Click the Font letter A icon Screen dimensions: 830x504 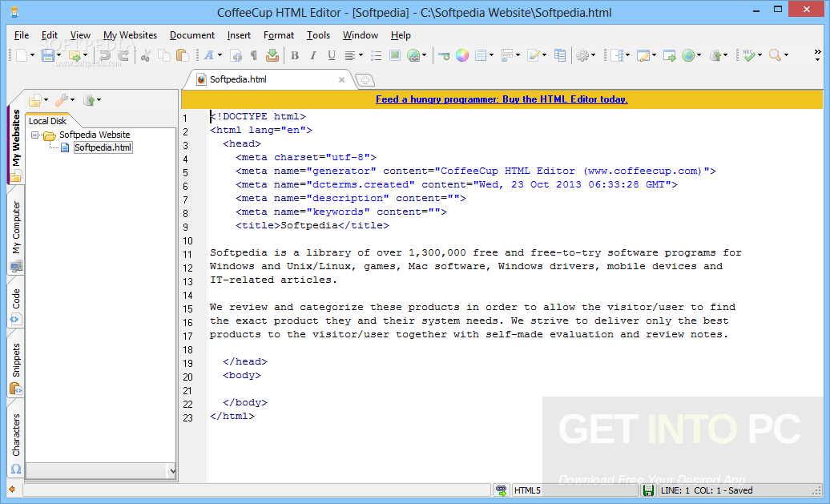click(209, 55)
